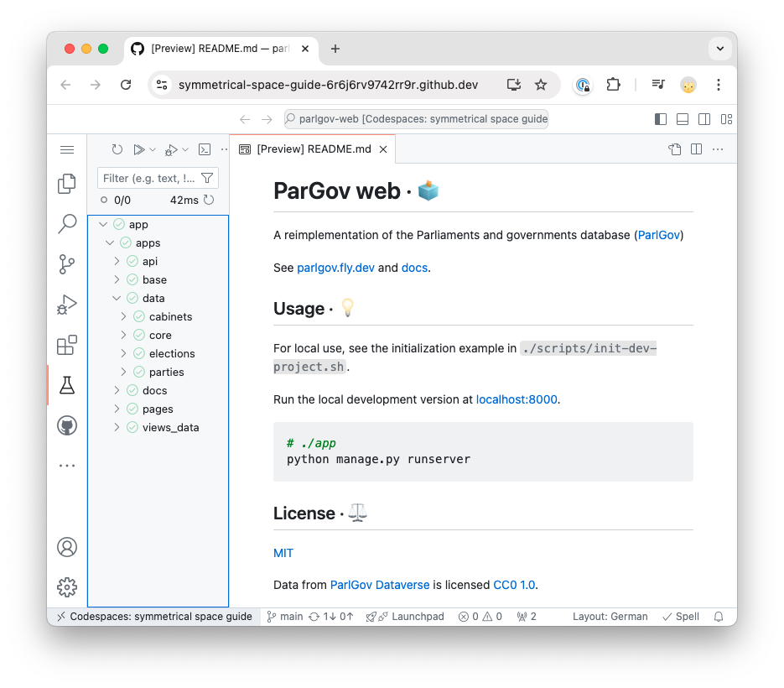The image size is (784, 688).
Task: Open the Chrome tab search dropdown
Action: [720, 49]
